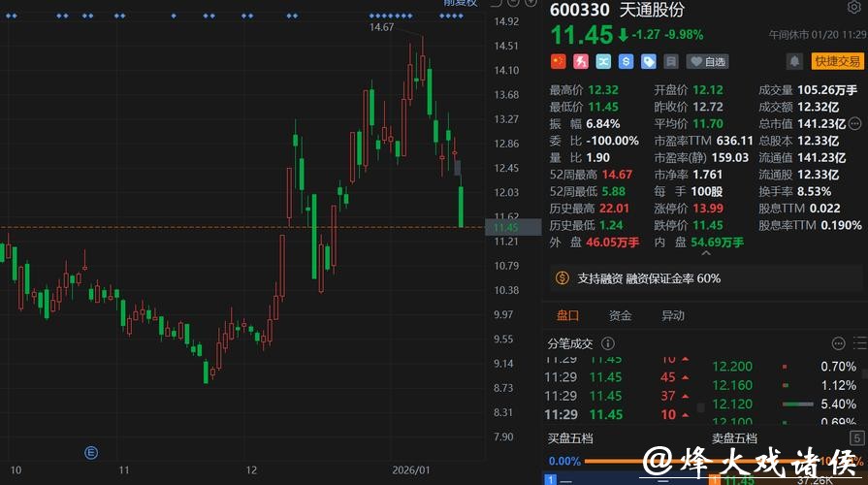The width and height of the screenshot is (868, 485).
Task: Click the 换手率 8.53% value
Action: (x=815, y=191)
